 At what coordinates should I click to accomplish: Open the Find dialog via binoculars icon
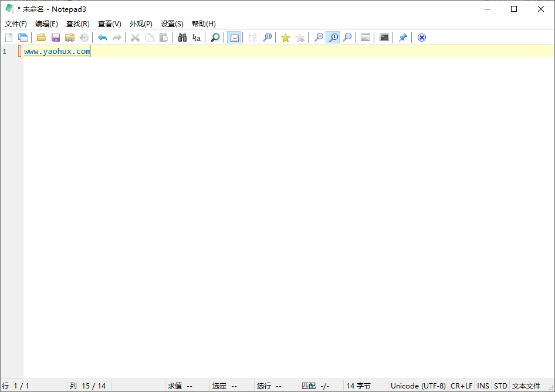182,37
